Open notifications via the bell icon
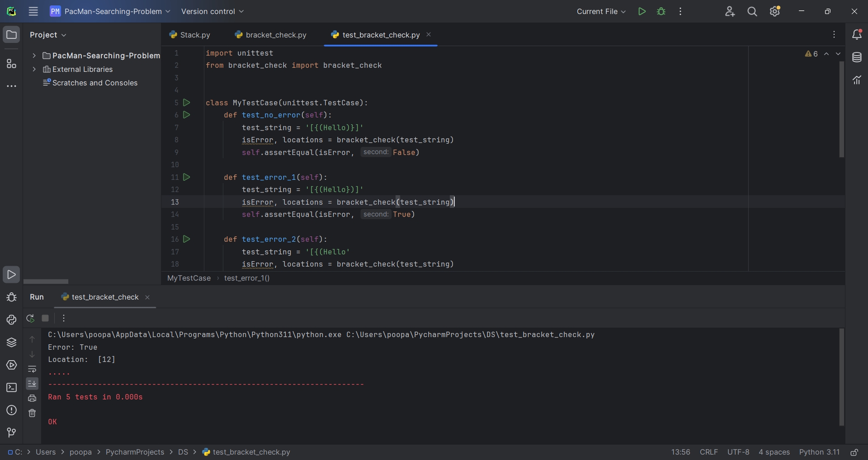 (x=858, y=34)
